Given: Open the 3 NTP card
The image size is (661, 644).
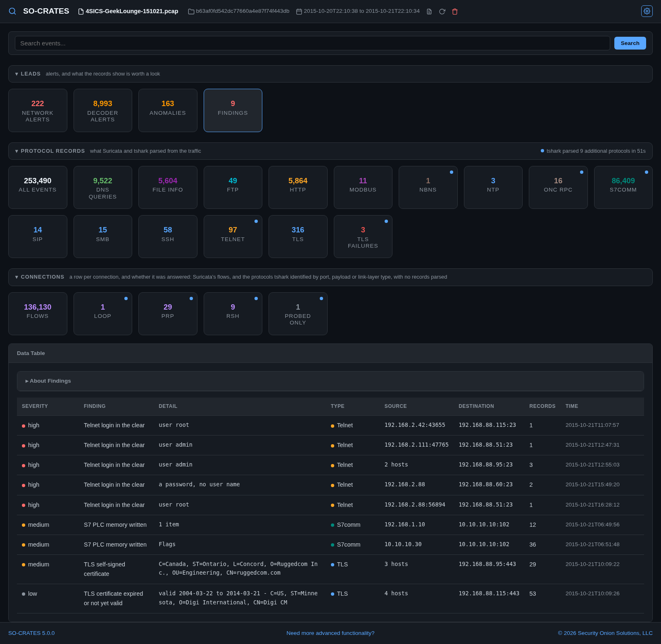Looking at the screenshot, I should 493,187.
